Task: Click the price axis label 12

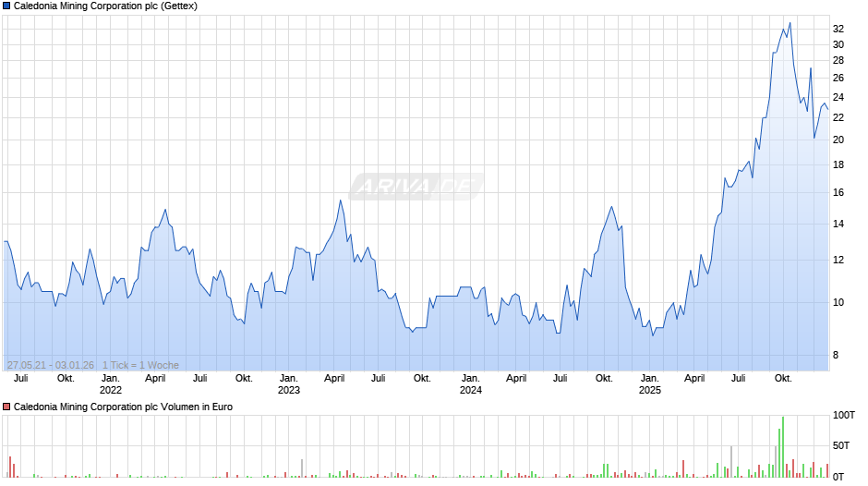Action: click(x=838, y=261)
